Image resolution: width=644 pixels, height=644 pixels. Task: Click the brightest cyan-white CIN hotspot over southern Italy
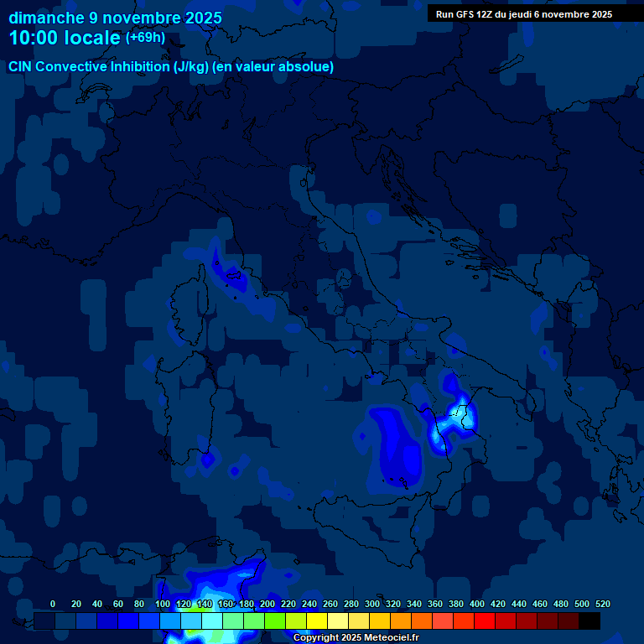(460, 415)
